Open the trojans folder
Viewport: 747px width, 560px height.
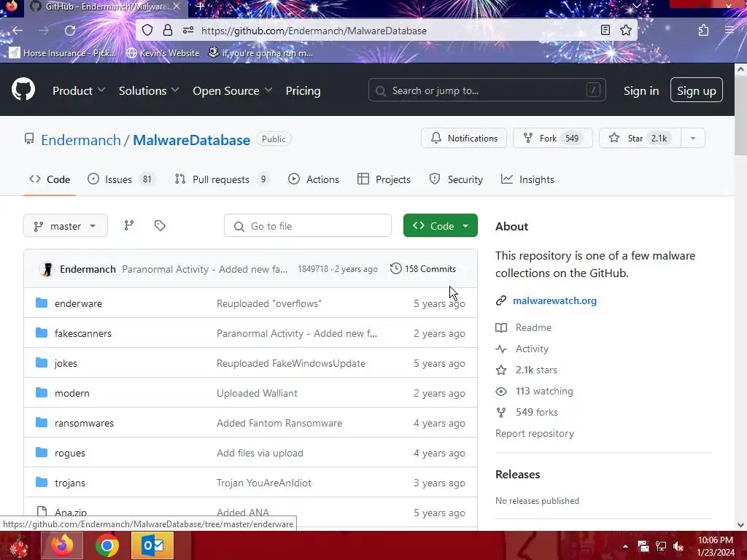tap(70, 483)
